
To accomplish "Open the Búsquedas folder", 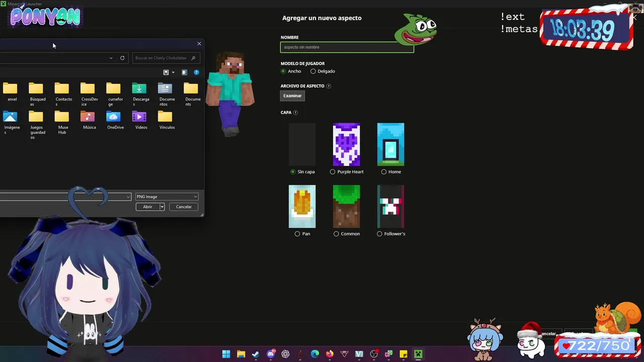I will [x=36, y=94].
